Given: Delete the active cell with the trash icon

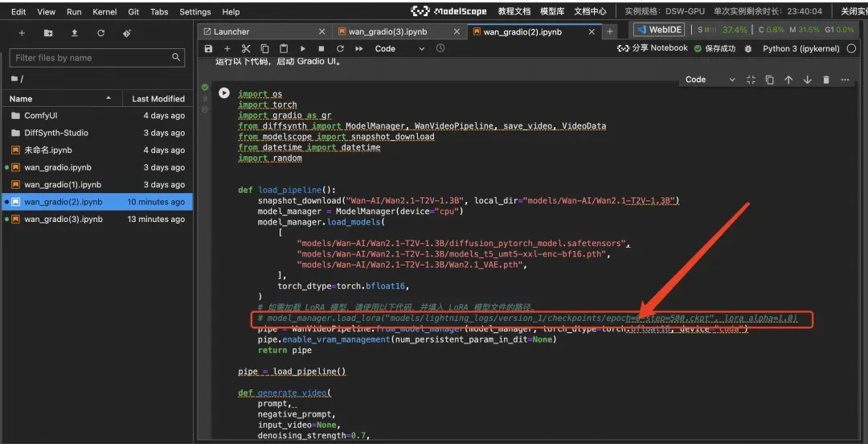Looking at the screenshot, I should point(826,80).
